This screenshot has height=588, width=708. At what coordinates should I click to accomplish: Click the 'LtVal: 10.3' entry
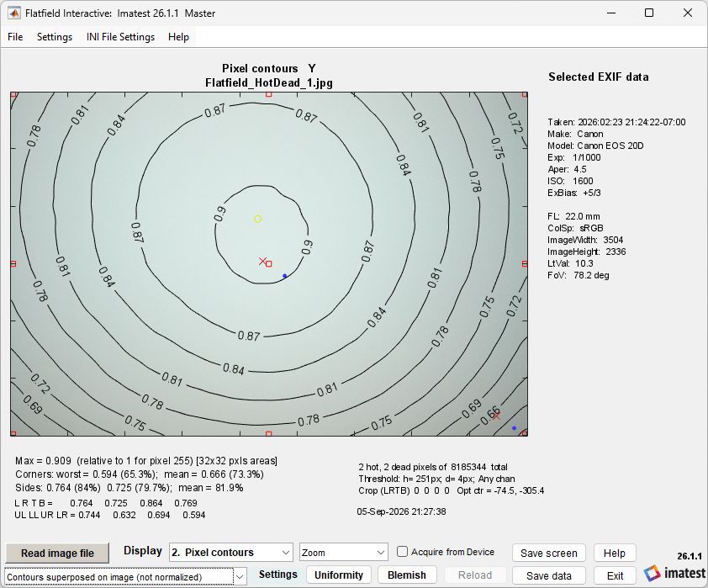pos(570,262)
